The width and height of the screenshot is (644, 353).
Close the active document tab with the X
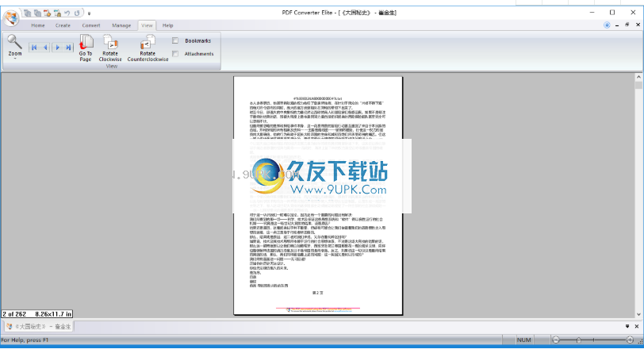coord(637,326)
